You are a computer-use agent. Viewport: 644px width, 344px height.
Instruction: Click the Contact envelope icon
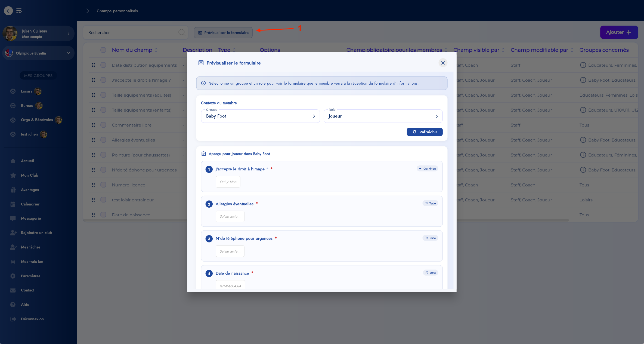click(x=13, y=290)
